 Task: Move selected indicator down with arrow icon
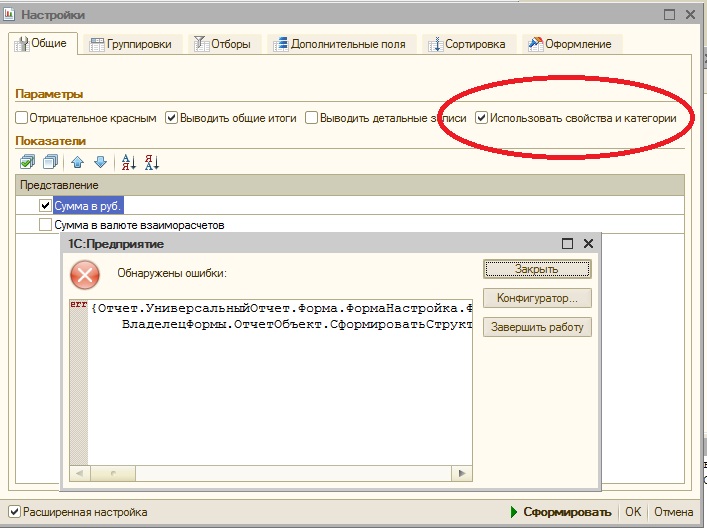[100, 162]
